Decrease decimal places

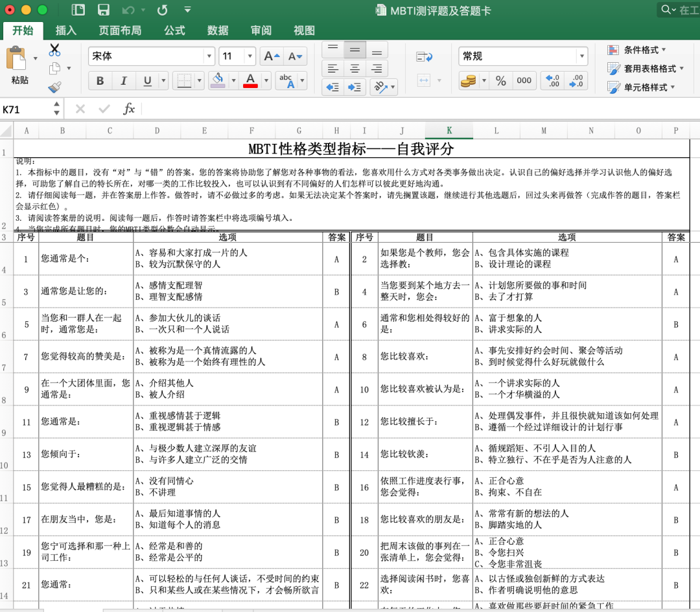tap(576, 81)
